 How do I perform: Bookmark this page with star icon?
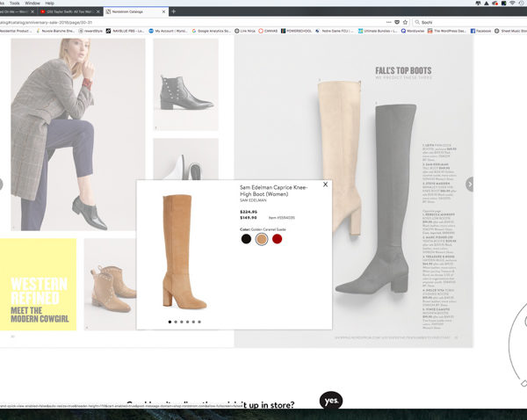point(405,22)
